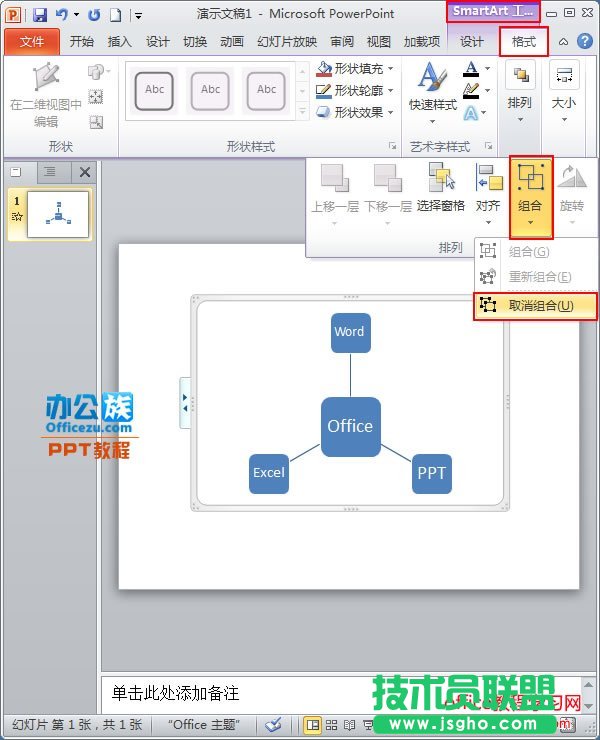Click the spell check icon in status bar
This screenshot has height=740, width=600.
coord(273,725)
